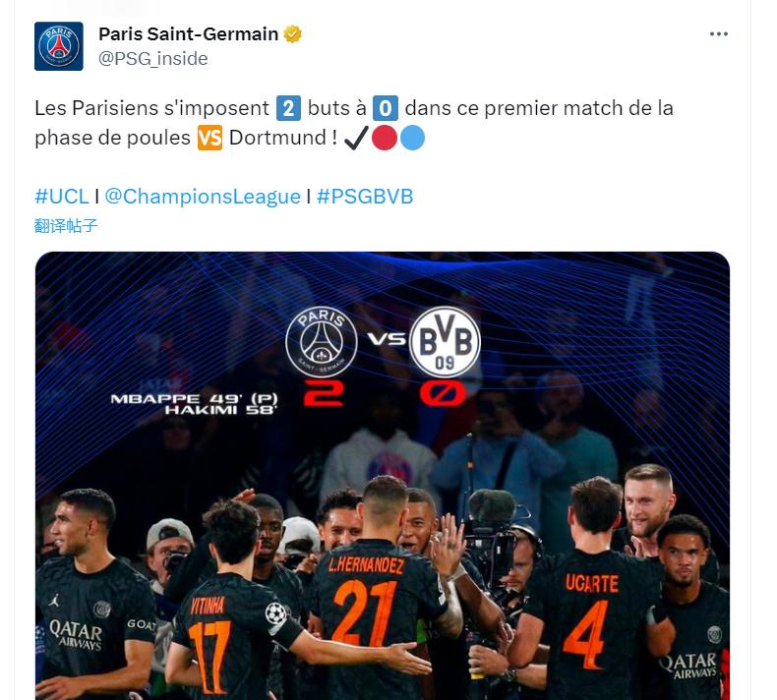Open the @ChampionsLeague mention

point(203,197)
